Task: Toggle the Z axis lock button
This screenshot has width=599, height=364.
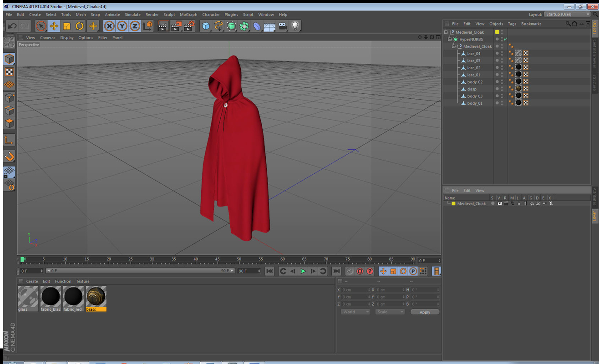Action: pos(134,26)
